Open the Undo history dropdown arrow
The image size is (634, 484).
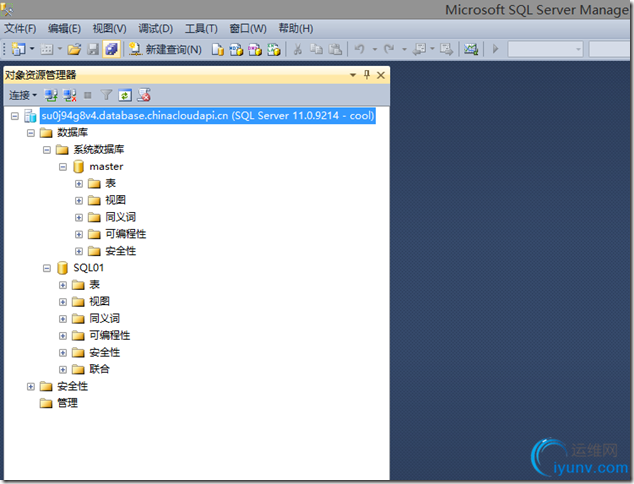point(375,49)
